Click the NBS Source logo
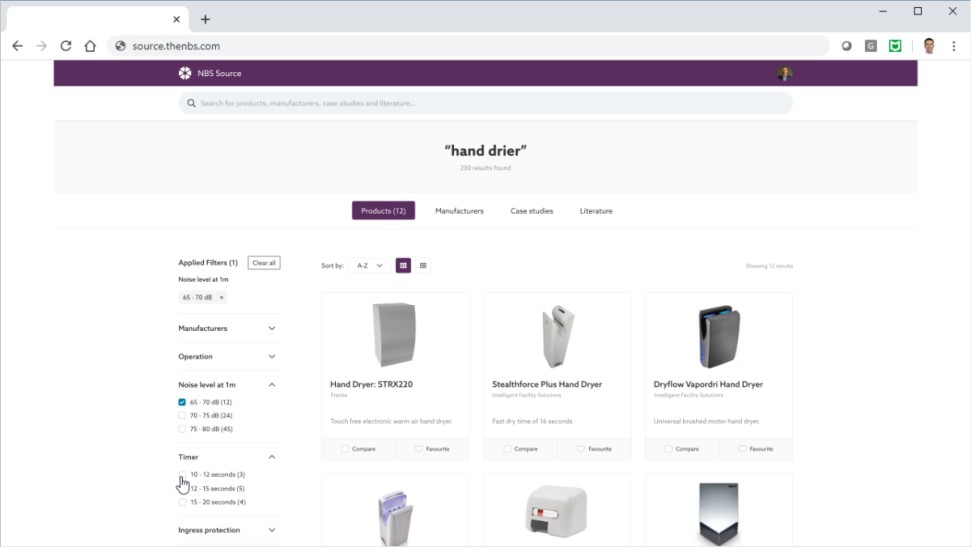Viewport: 971px width, 547px height. (x=210, y=73)
